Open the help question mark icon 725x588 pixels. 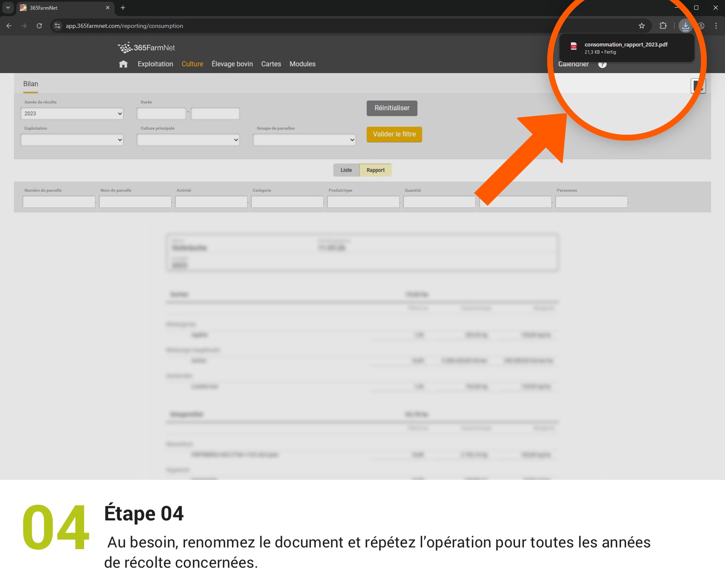point(602,65)
